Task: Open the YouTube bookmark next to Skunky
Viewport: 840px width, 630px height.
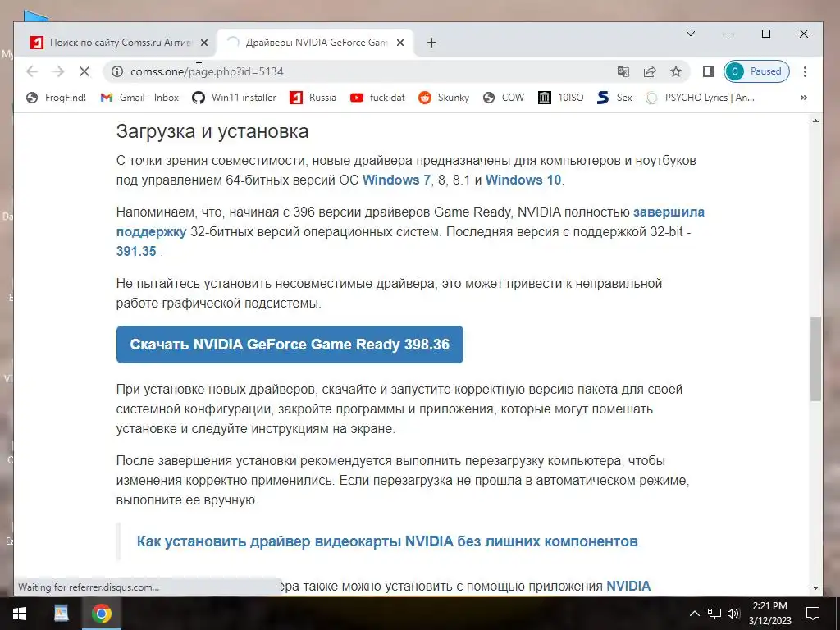Action: pyautogui.click(x=377, y=98)
